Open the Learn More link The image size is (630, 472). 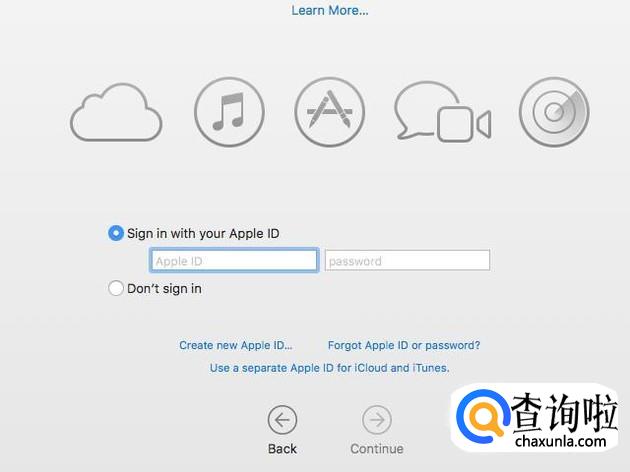tap(329, 10)
